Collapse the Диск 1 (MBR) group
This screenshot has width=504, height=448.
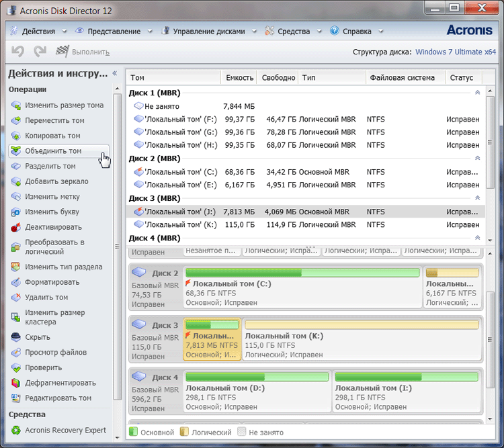[477, 93]
